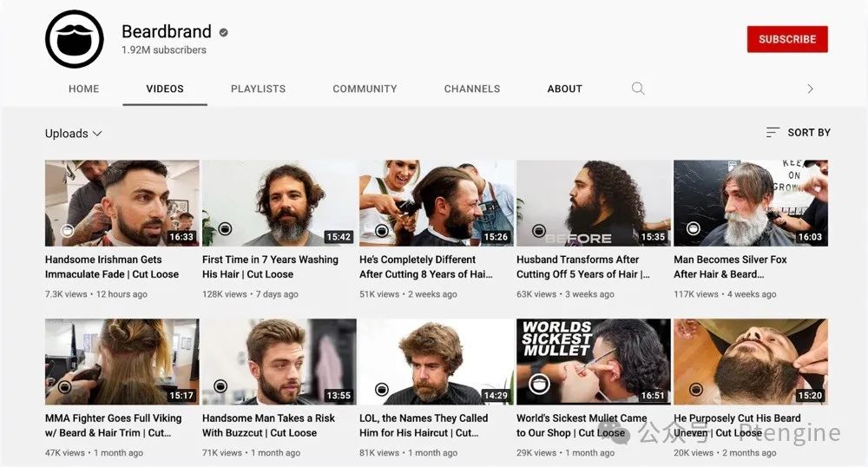Viewport: 868px width, 467px height.
Task: Select the HOME tab
Action: pyautogui.click(x=84, y=89)
